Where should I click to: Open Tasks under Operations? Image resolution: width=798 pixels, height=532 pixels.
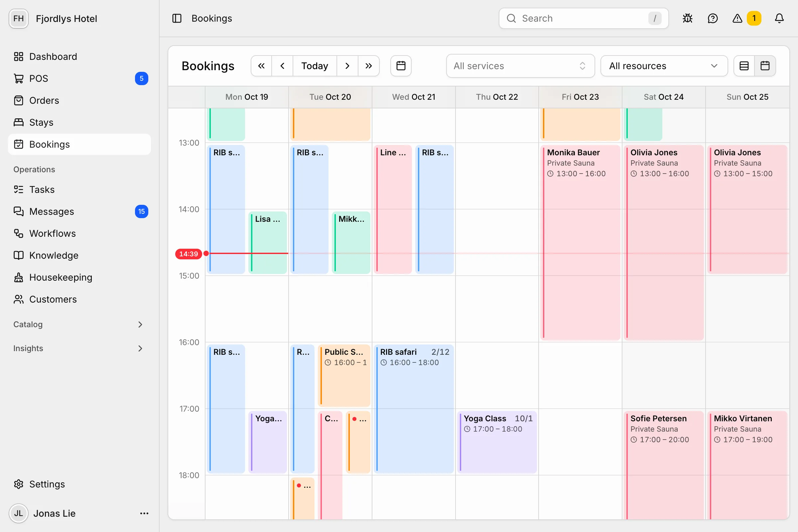click(79, 190)
